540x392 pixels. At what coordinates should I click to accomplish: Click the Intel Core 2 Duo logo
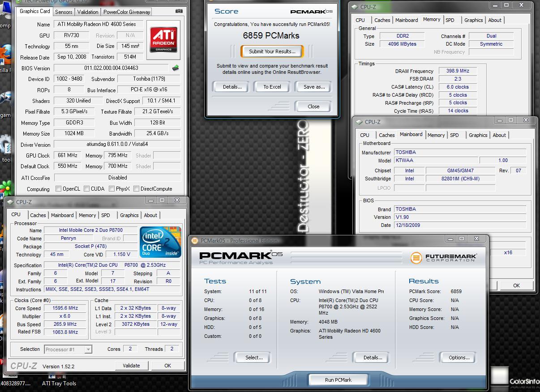160,242
